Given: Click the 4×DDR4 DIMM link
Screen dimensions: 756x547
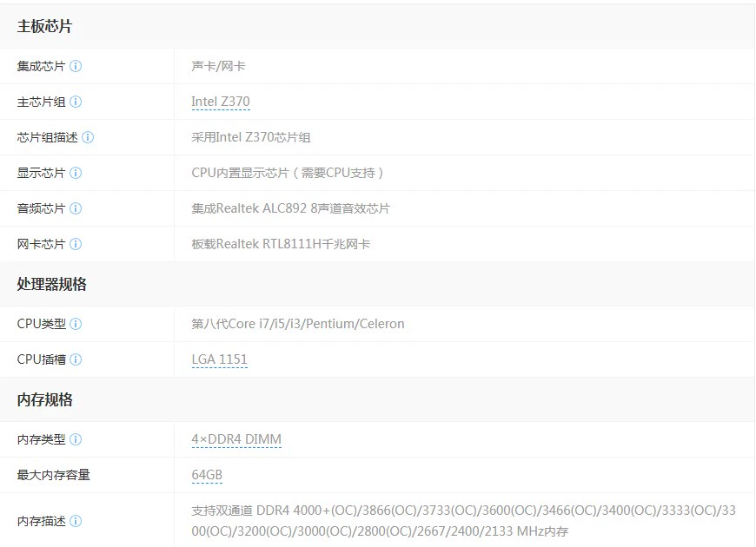Looking at the screenshot, I should pos(236,439).
